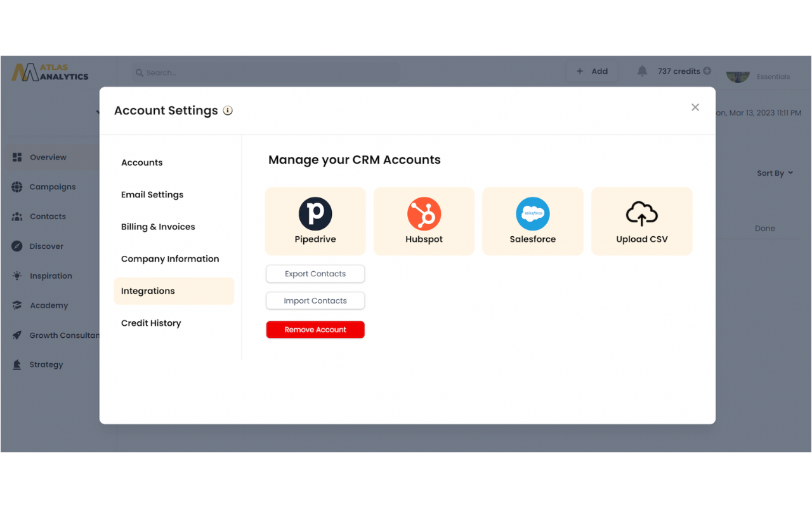Screen dimensions: 812x508
Task: Click the Salesforce cloud logo icon
Action: pos(533,213)
